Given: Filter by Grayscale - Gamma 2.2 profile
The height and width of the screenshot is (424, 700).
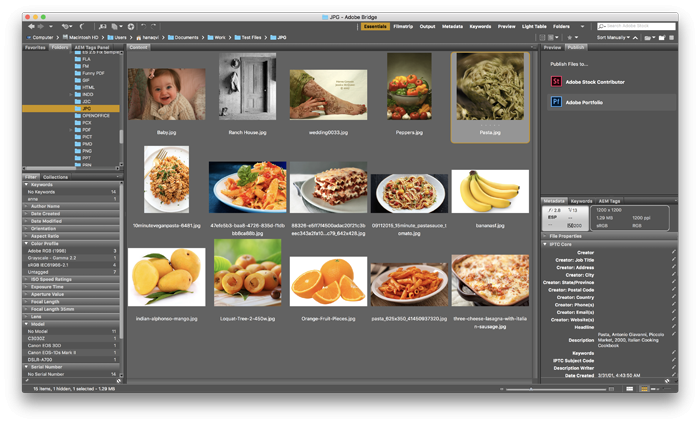Looking at the screenshot, I should point(71,258).
